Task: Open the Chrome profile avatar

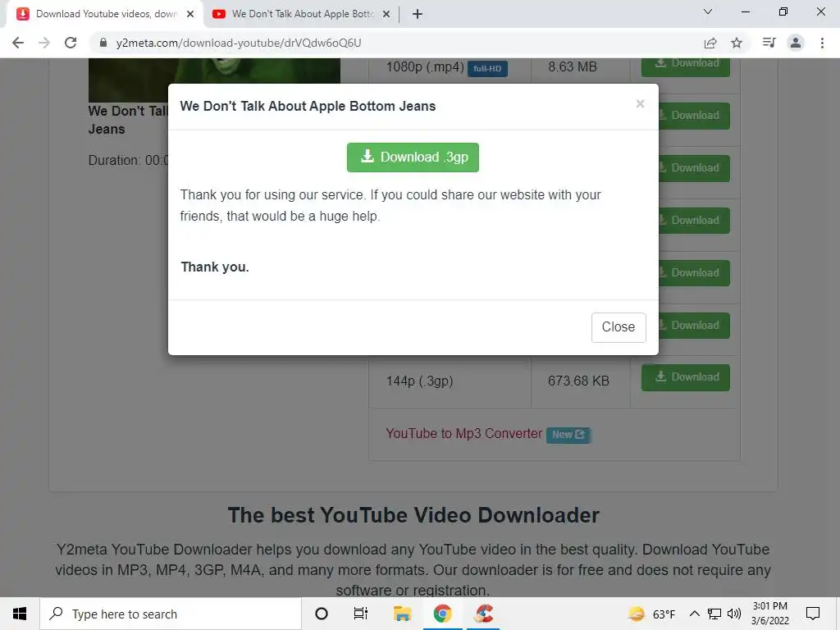Action: [x=796, y=43]
